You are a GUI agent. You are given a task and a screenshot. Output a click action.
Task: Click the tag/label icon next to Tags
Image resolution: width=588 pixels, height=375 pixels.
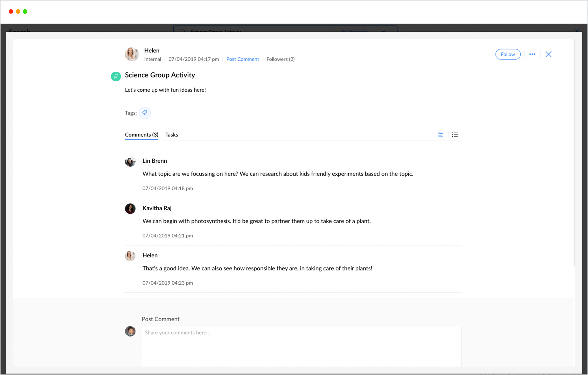click(x=144, y=112)
